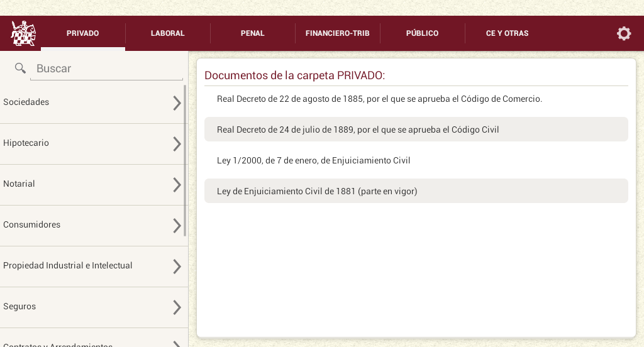The height and width of the screenshot is (347, 644).
Task: Select the FINANCIERO-TRIB tab
Action: [338, 33]
